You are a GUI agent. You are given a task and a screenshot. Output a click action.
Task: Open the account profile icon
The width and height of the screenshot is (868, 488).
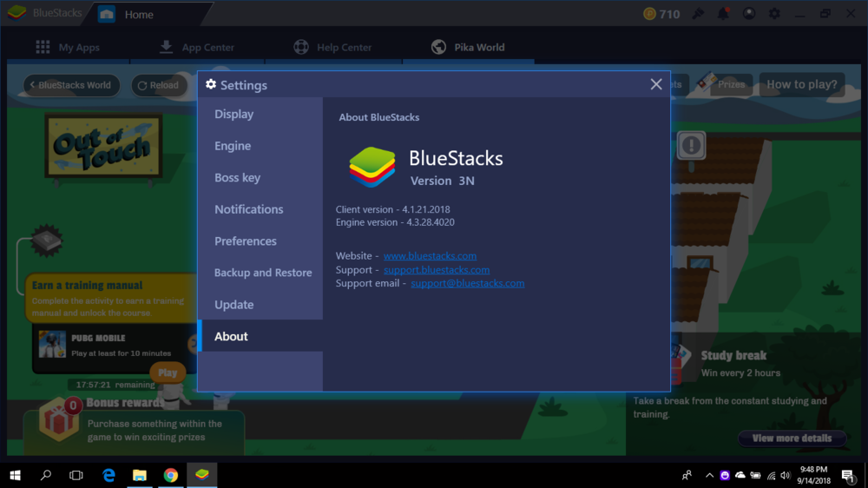click(x=748, y=14)
